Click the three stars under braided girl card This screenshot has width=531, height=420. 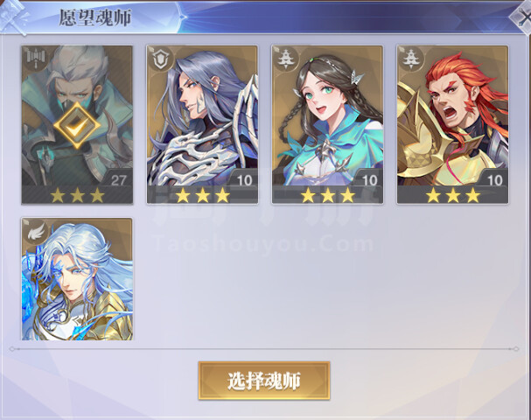[x=327, y=195]
